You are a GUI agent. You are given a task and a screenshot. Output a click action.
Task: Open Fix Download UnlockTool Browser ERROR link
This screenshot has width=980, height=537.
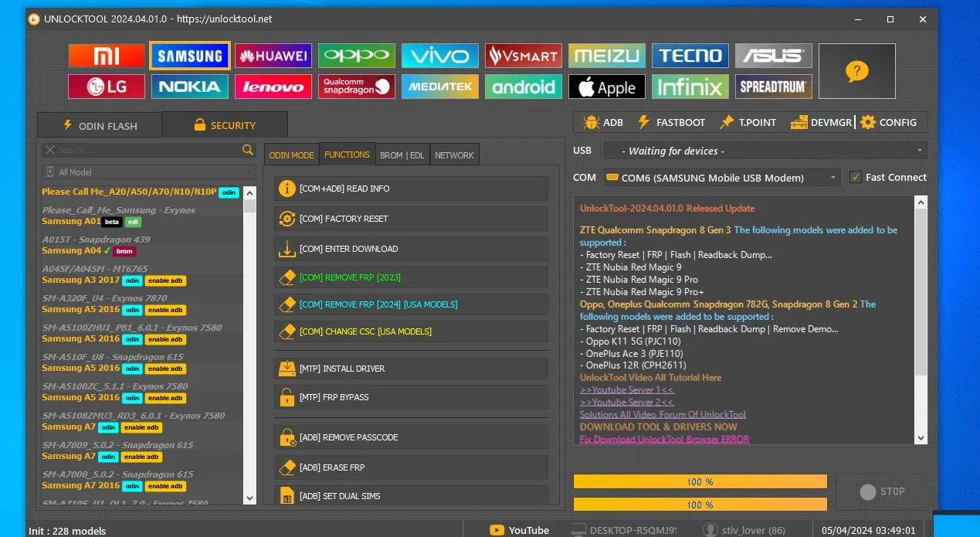coord(665,440)
